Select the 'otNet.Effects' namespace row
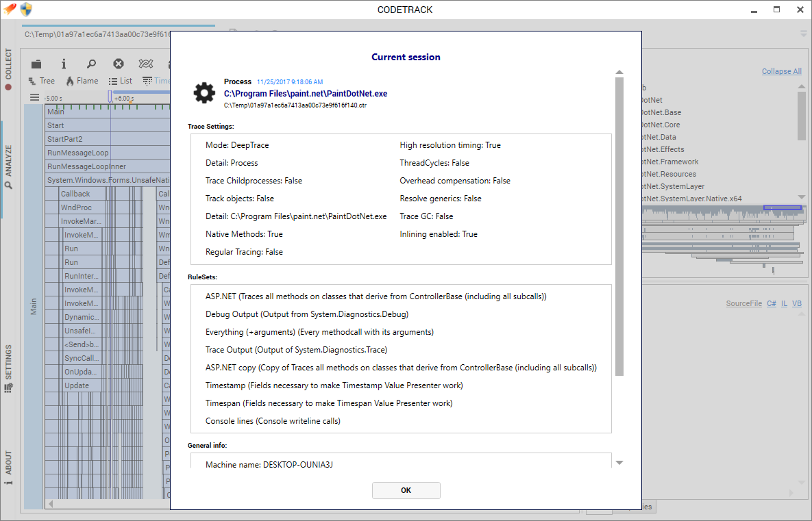This screenshot has height=521, width=812. coord(663,149)
